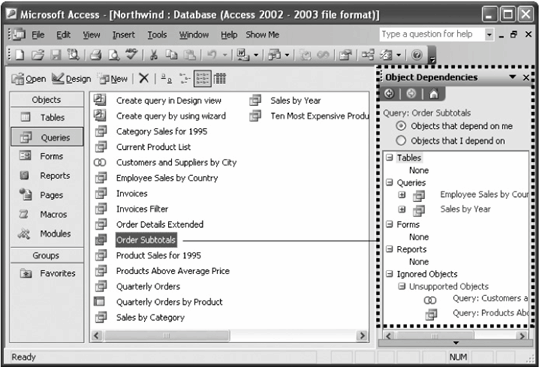Viewport: 539px width, 367px height.
Task: Click the Delete X icon in database toolbar
Action: tap(144, 79)
